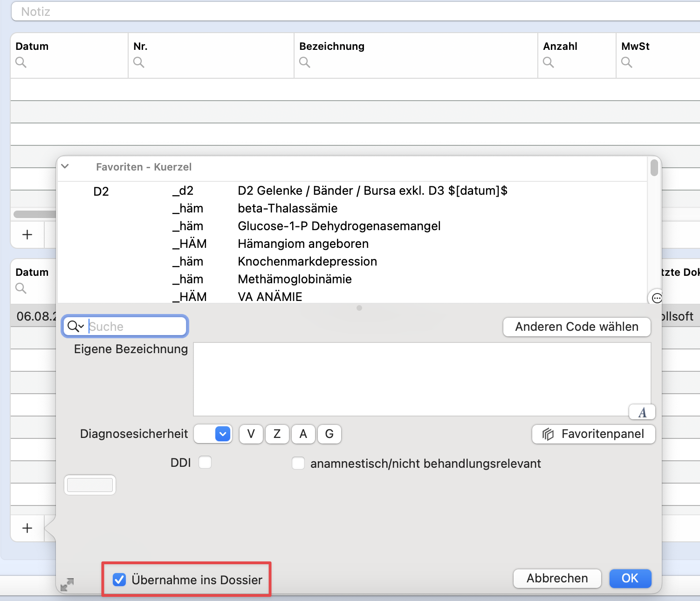
Task: Click the horizontal scrollbar of upper table
Action: (x=35, y=214)
